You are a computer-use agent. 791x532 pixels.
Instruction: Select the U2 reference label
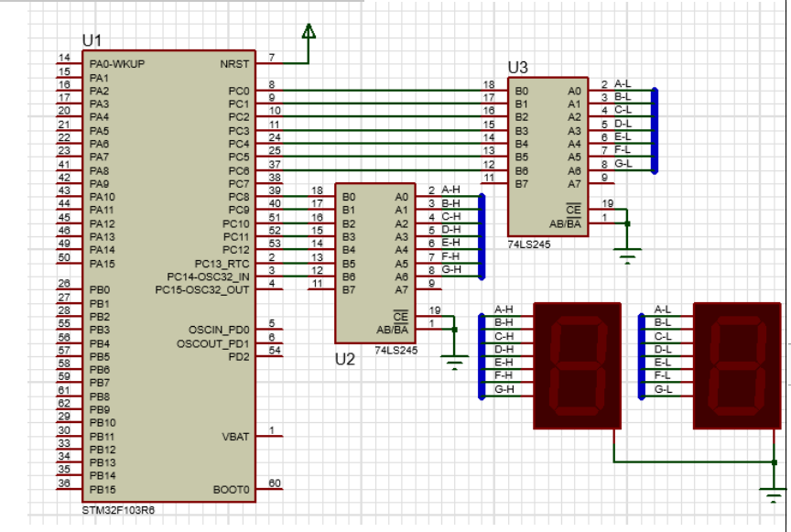[345, 359]
